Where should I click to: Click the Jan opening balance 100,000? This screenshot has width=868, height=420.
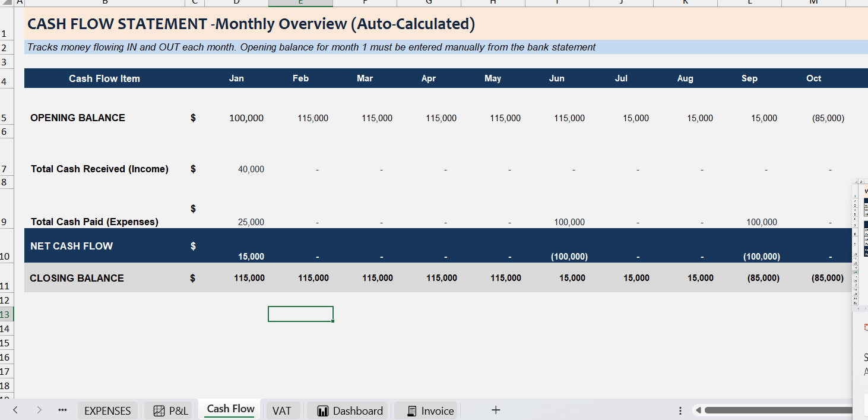pos(246,118)
